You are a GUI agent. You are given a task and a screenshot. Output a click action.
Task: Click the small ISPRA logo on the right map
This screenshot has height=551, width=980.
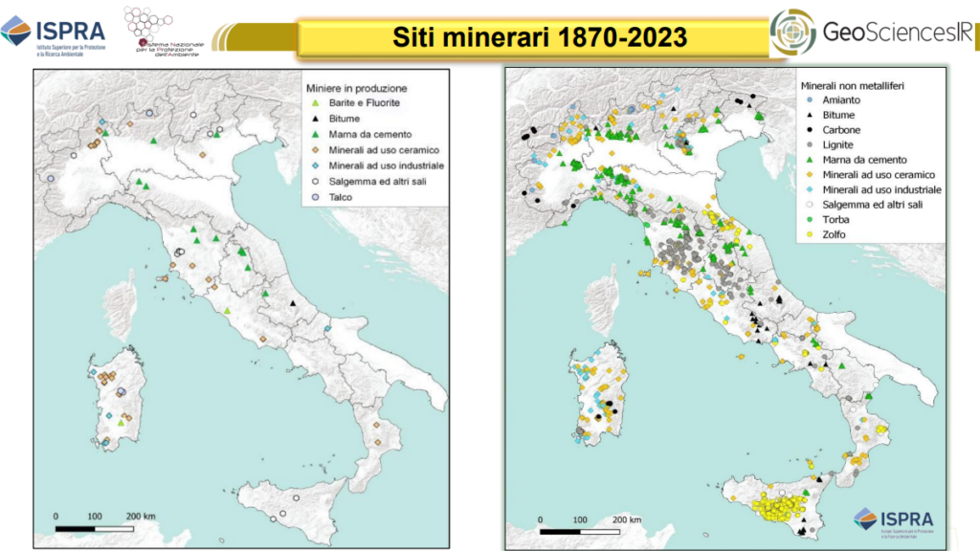892,521
